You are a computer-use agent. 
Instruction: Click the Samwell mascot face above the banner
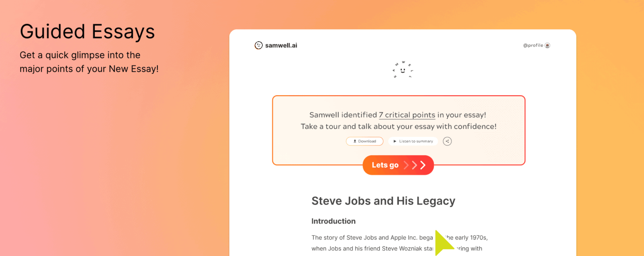coord(402,70)
